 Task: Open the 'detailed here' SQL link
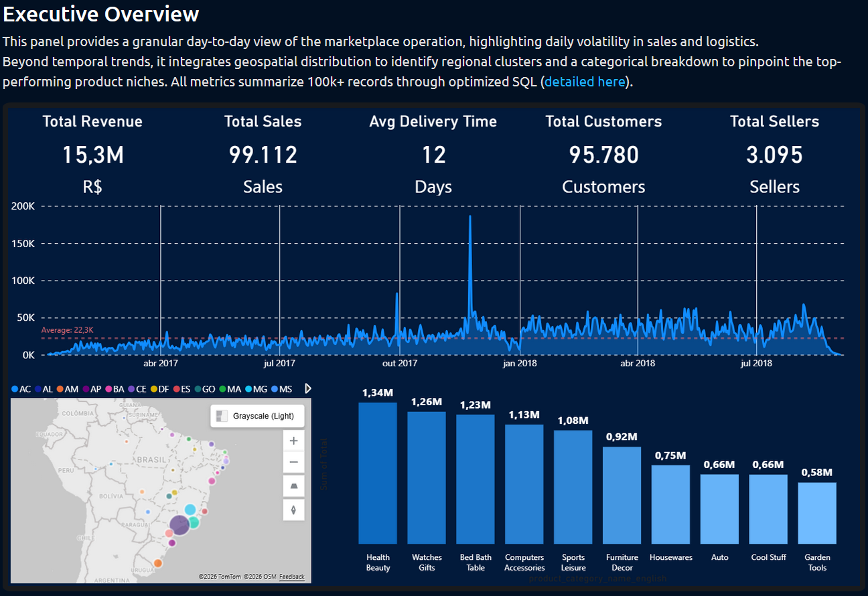point(585,82)
